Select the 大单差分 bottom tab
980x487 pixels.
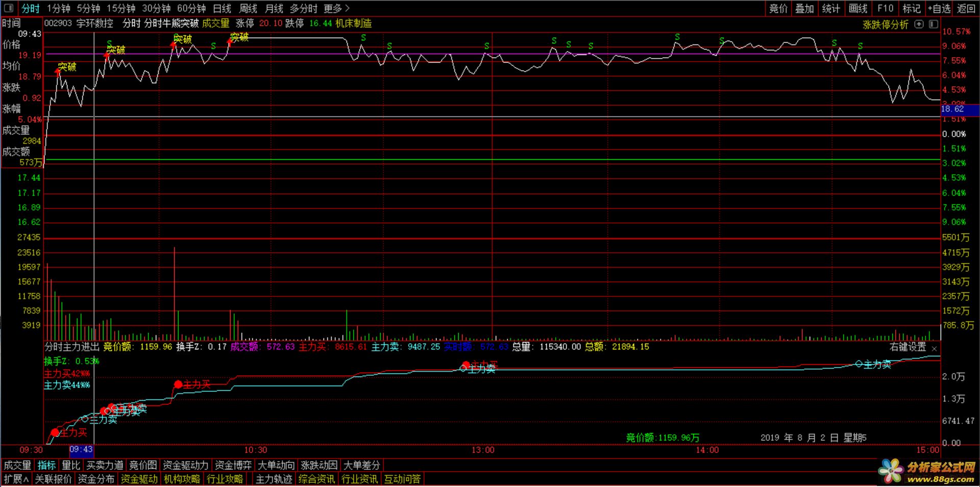pyautogui.click(x=362, y=465)
